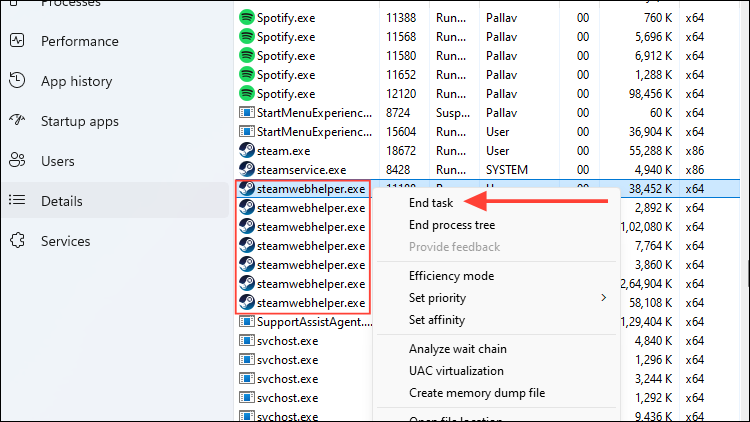Click StartMenuExperience icon for PID 8724

(246, 112)
